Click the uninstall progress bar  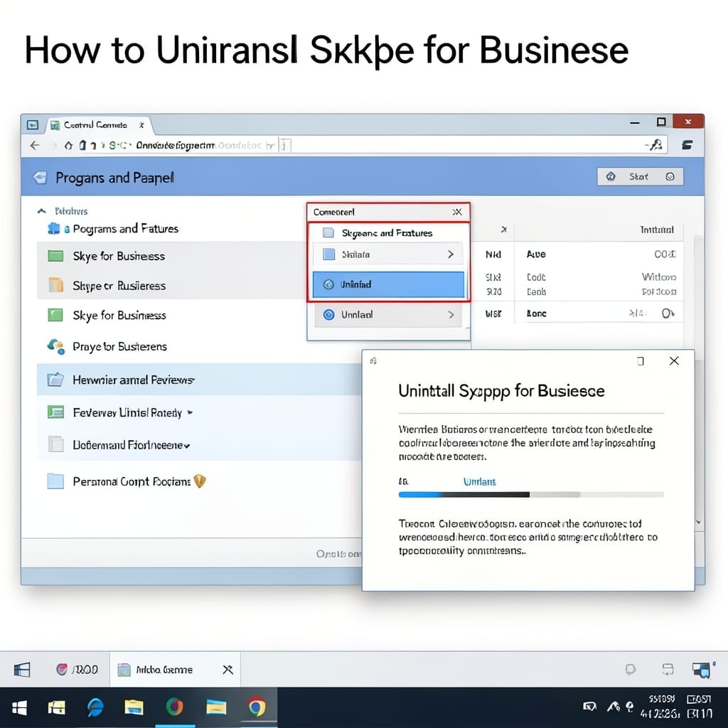(531, 495)
